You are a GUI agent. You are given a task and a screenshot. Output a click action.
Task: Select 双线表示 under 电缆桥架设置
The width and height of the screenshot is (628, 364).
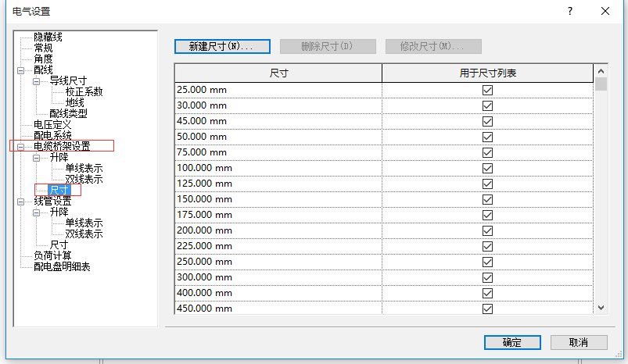click(84, 179)
